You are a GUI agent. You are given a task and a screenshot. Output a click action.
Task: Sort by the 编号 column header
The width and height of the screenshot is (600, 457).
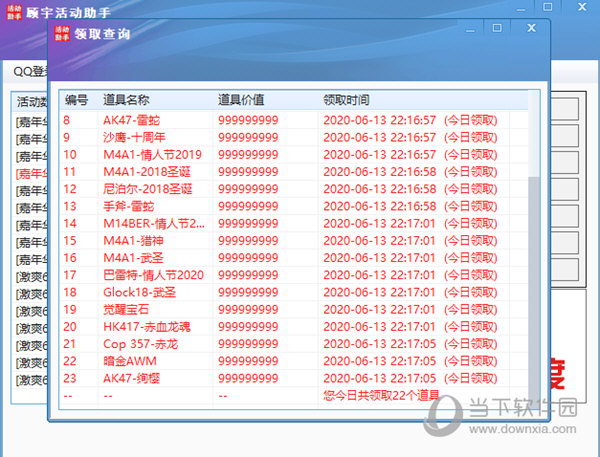(79, 100)
